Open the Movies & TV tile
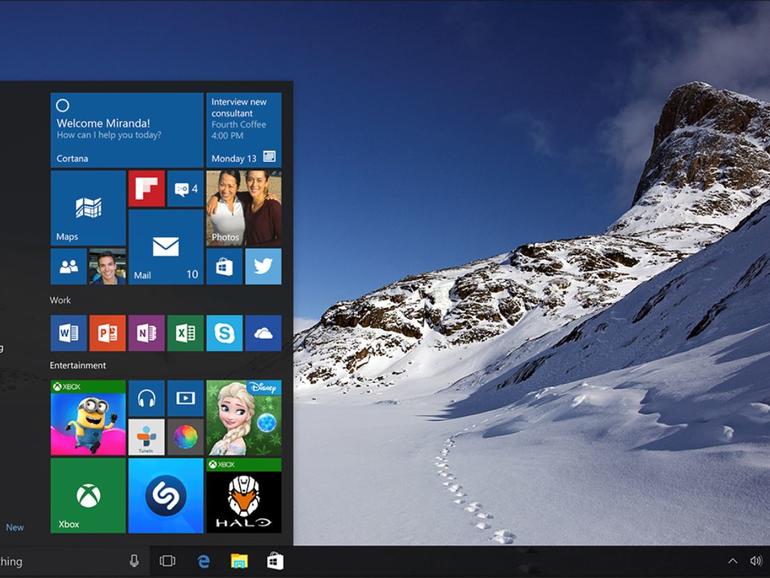770x578 pixels. pos(185,398)
